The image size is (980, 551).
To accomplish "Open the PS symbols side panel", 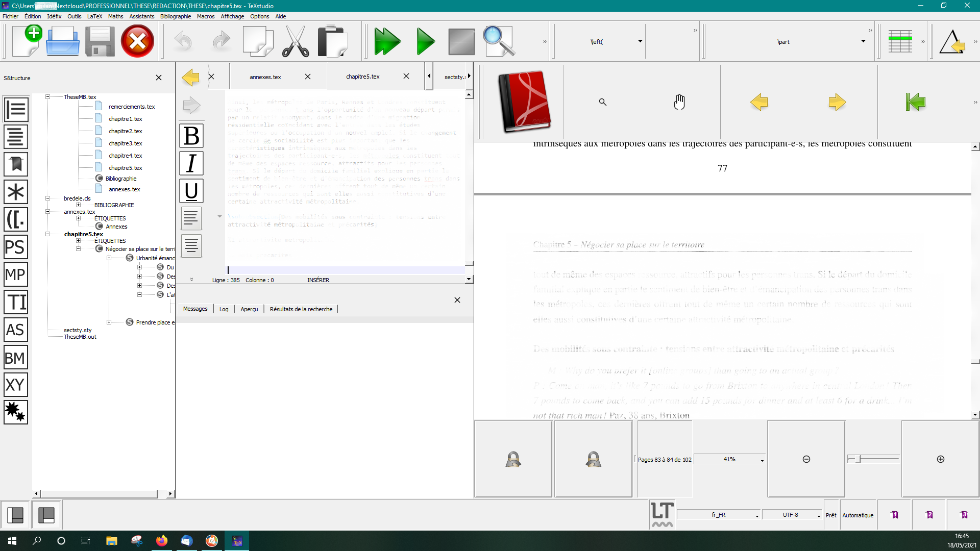I will 15,247.
